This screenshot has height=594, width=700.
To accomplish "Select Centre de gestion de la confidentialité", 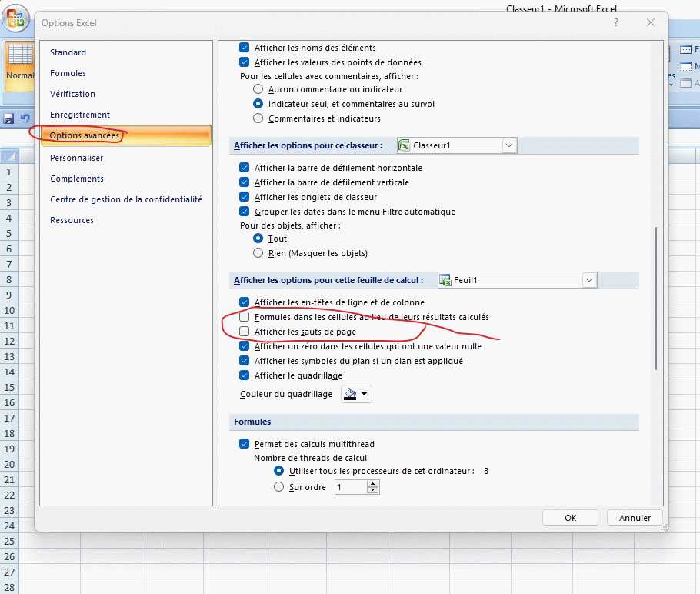I will coord(125,199).
